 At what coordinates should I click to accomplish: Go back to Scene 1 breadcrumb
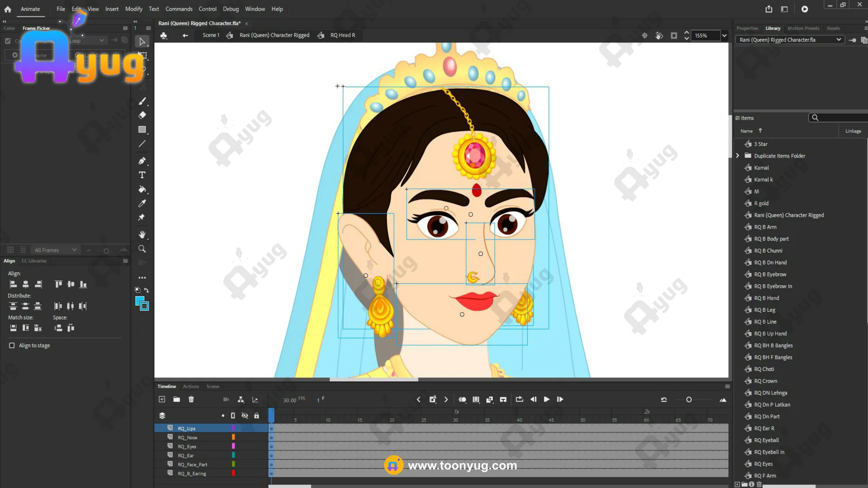[x=211, y=35]
